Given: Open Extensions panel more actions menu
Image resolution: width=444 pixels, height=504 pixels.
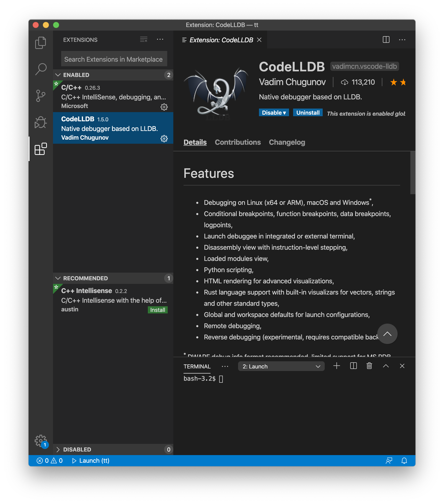Looking at the screenshot, I should click(x=160, y=39).
